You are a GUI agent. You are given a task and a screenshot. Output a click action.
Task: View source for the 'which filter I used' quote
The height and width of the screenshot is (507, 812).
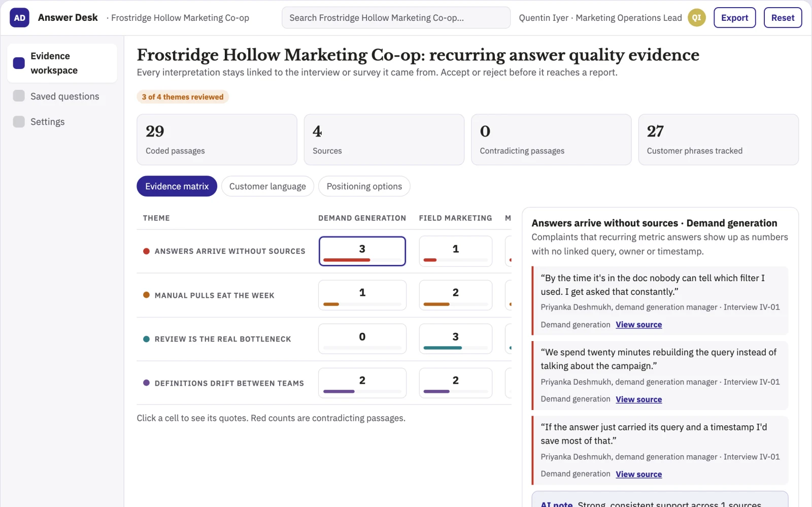(x=639, y=325)
